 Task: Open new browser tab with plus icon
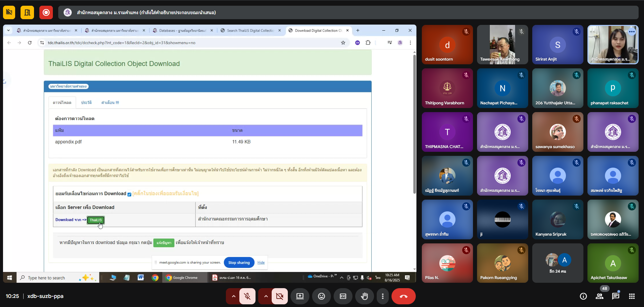[x=358, y=30]
